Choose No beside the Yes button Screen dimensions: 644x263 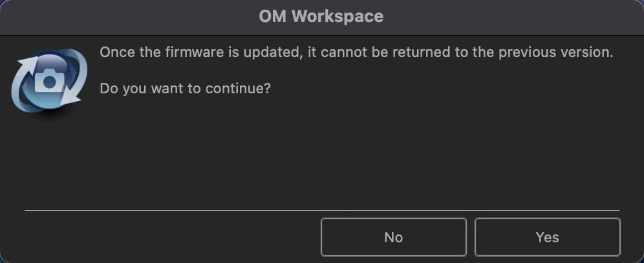[393, 237]
